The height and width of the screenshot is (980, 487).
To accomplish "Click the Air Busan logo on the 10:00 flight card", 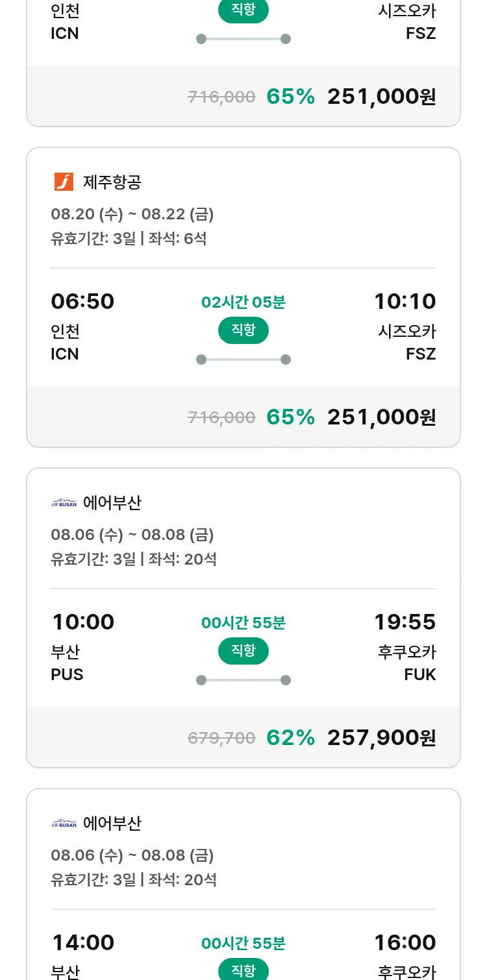I will pos(64,503).
